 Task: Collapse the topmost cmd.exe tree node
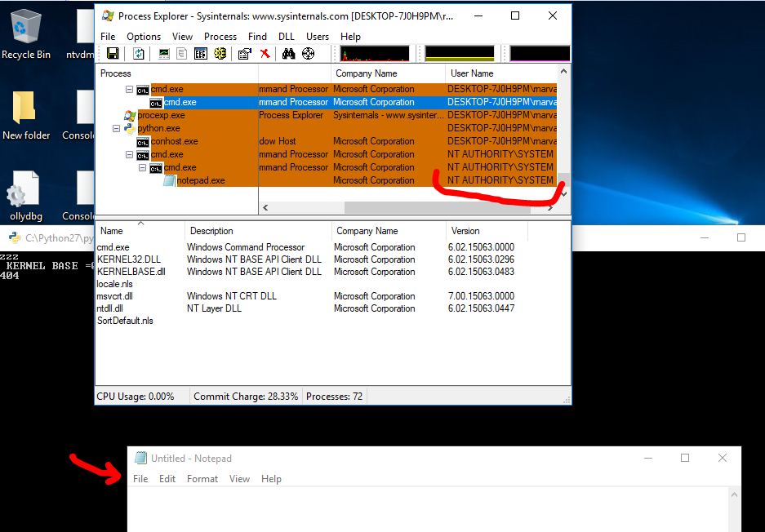pyautogui.click(x=129, y=89)
